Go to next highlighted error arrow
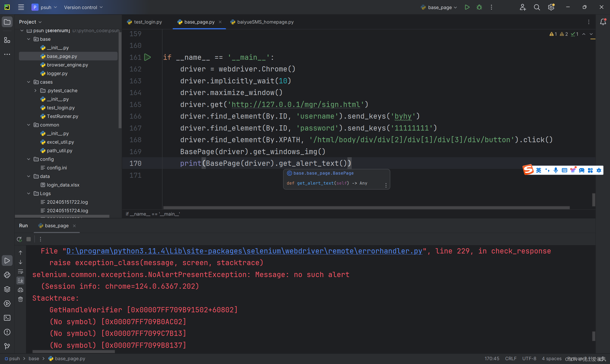610x364 pixels. [591, 34]
